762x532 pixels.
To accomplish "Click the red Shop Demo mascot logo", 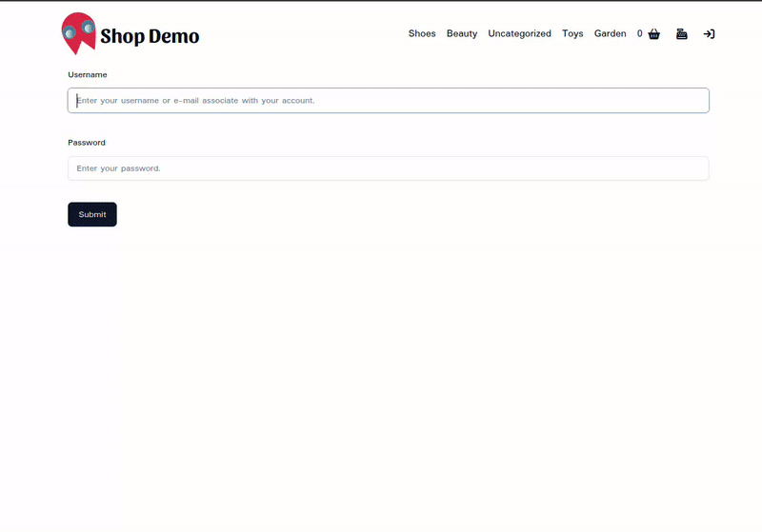I will (78, 33).
